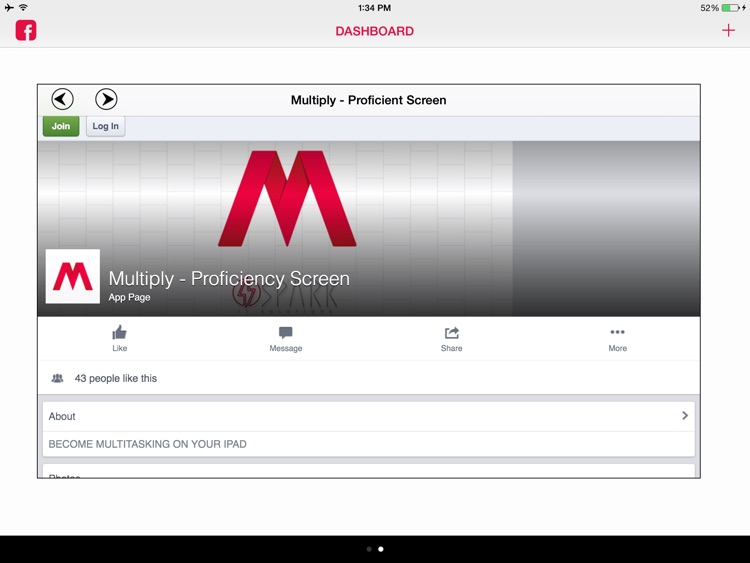Screen dimensions: 750x563
Task: Tap the Wi-Fi status icon
Action: click(x=23, y=7)
